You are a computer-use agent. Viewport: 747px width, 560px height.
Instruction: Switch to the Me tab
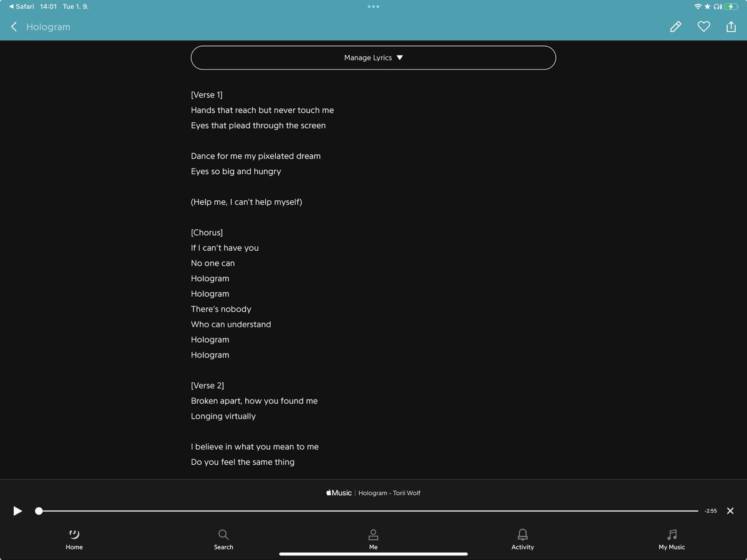tap(374, 539)
